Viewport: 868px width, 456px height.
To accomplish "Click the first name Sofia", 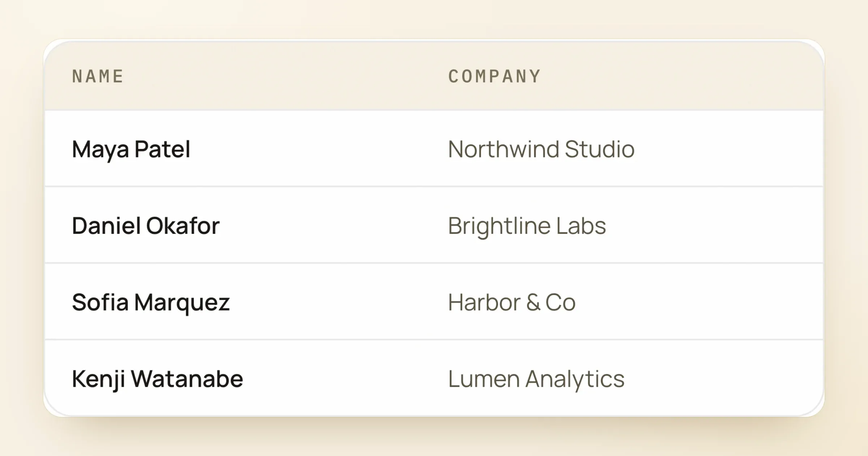I will point(100,303).
